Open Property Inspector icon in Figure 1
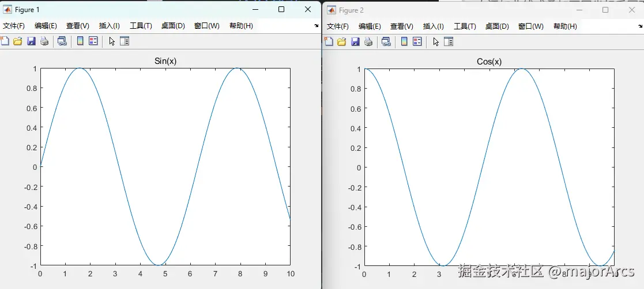The width and height of the screenshot is (644, 289). 125,41
